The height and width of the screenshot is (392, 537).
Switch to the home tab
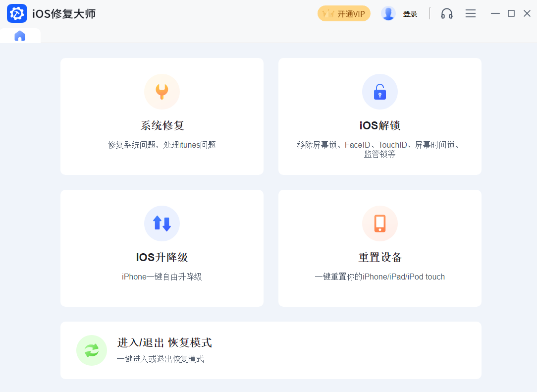[x=20, y=36]
